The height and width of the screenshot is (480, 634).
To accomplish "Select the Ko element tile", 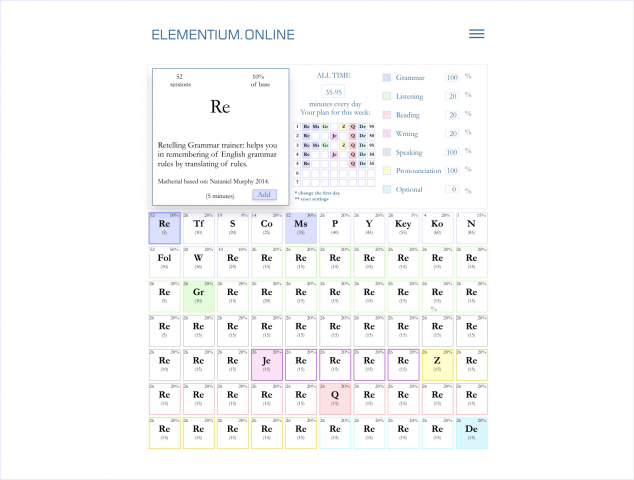I will 437,228.
